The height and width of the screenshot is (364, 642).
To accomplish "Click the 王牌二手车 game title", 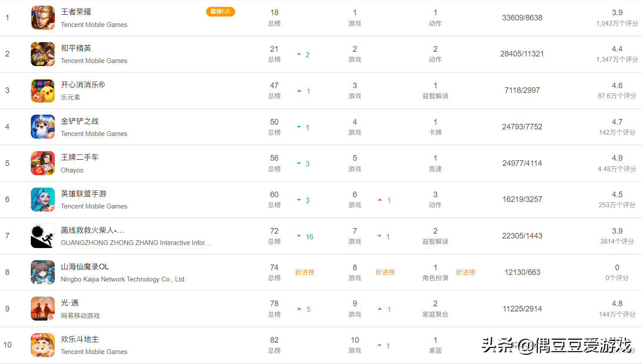I will 80,157.
